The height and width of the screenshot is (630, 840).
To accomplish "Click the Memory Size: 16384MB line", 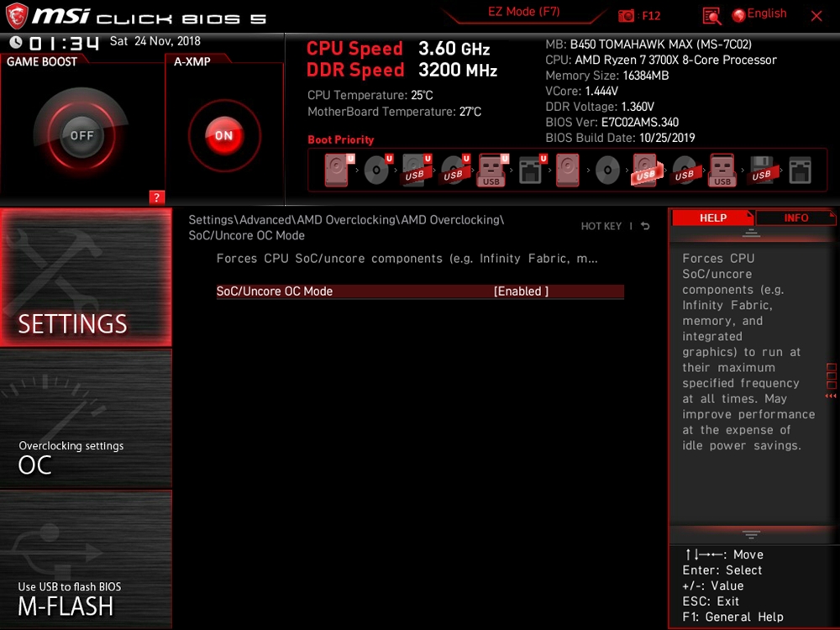I will point(606,76).
